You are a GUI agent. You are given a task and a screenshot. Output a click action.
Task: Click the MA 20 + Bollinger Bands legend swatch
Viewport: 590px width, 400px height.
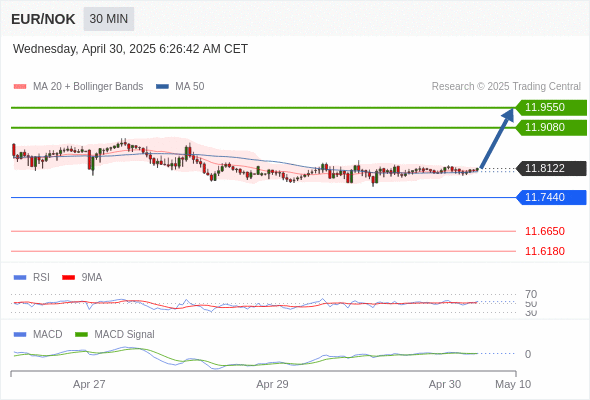point(20,87)
